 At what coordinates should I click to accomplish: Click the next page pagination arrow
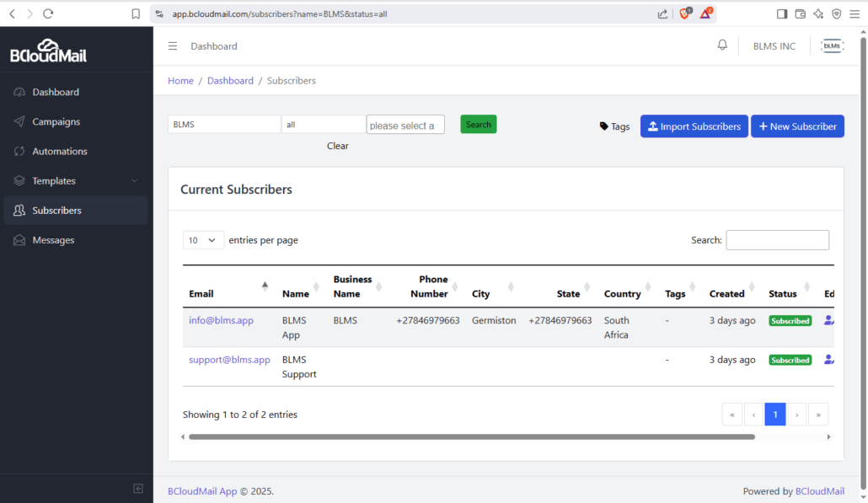796,415
